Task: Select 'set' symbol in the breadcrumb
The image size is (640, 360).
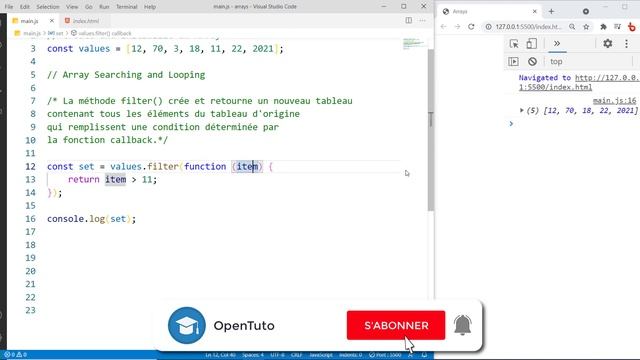Action: coord(56,33)
